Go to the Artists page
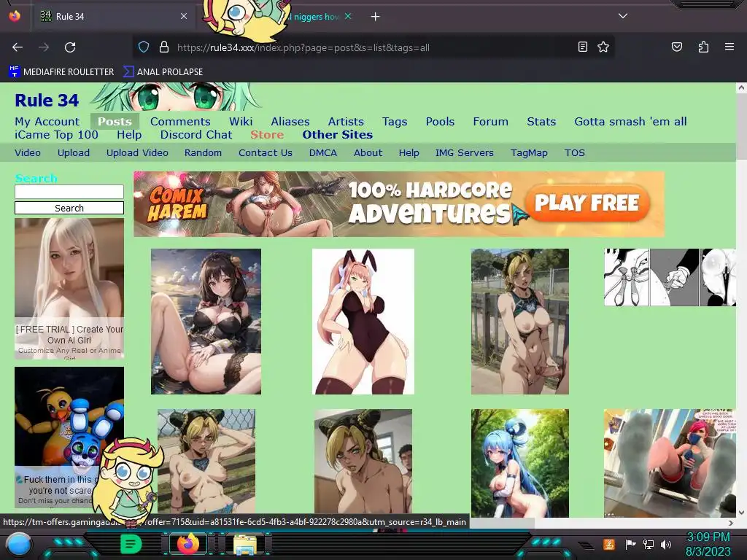 (x=346, y=122)
